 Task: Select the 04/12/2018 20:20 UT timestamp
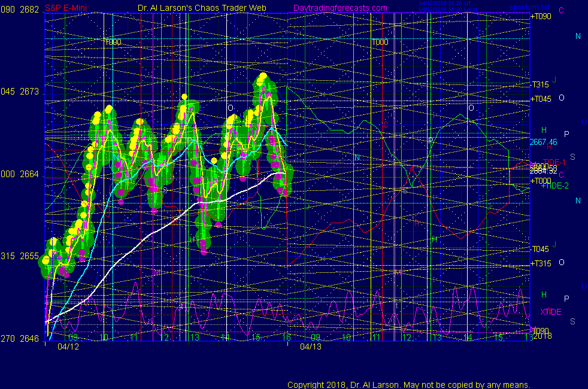pos(445,4)
